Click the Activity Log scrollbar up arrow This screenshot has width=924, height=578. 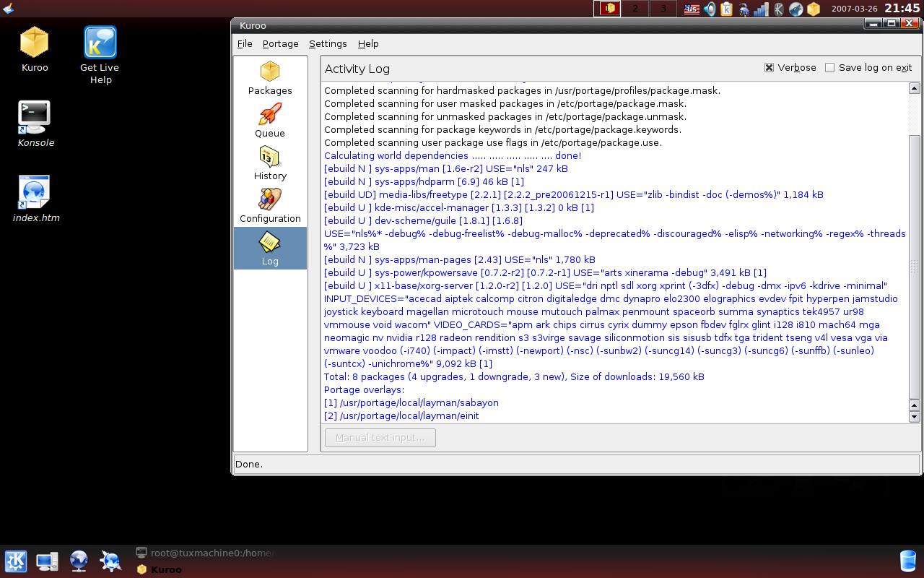coord(915,88)
